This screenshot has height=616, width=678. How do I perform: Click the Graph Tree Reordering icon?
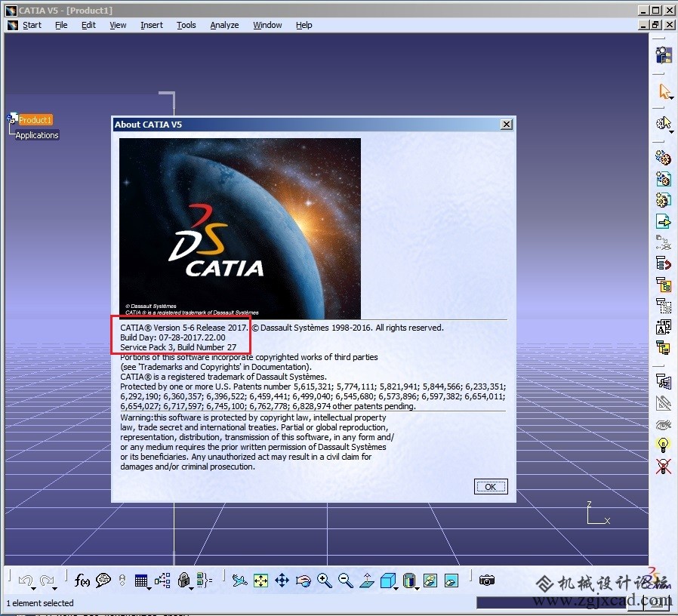(x=664, y=285)
